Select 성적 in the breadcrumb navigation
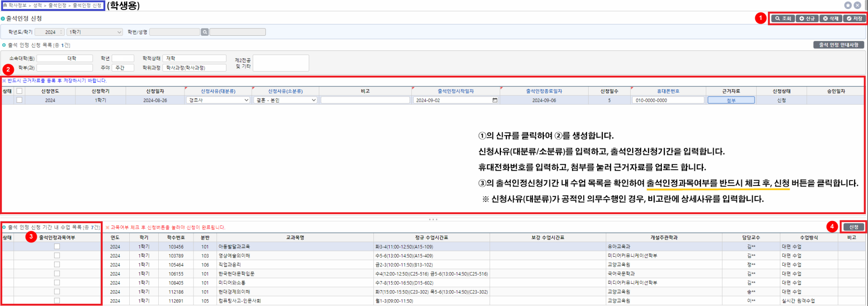Viewport: 868px width, 306px height. click(x=38, y=5)
